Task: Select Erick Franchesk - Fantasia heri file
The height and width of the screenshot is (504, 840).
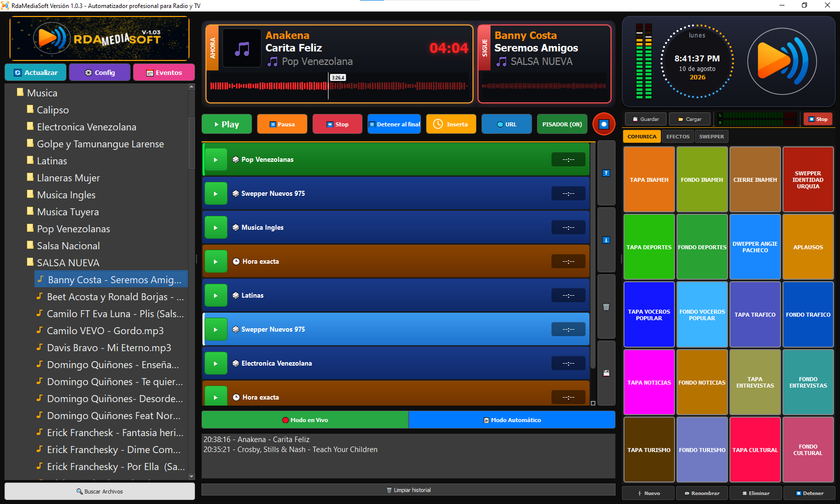Action: click(109, 433)
